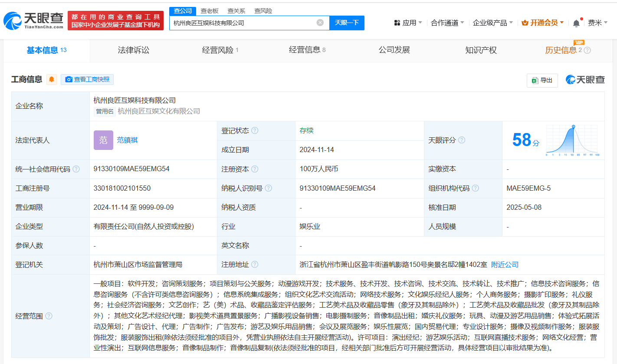Click help icon next to 历史信息 tab
617x364 pixels.
(x=587, y=50)
